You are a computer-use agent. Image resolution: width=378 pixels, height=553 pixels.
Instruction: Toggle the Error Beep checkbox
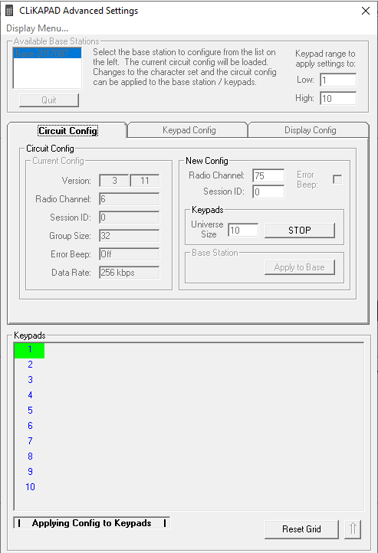click(x=337, y=179)
